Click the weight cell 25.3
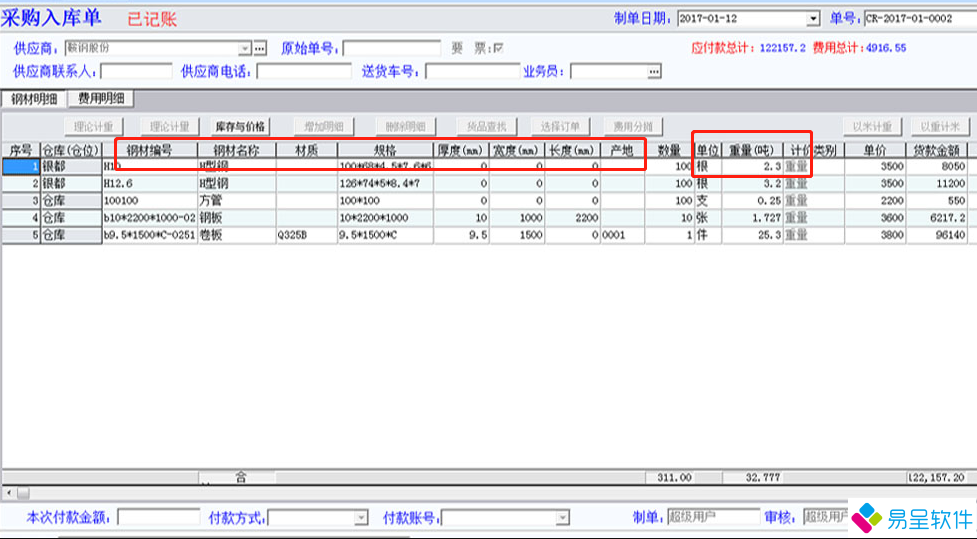The width and height of the screenshot is (977, 539). coord(751,235)
